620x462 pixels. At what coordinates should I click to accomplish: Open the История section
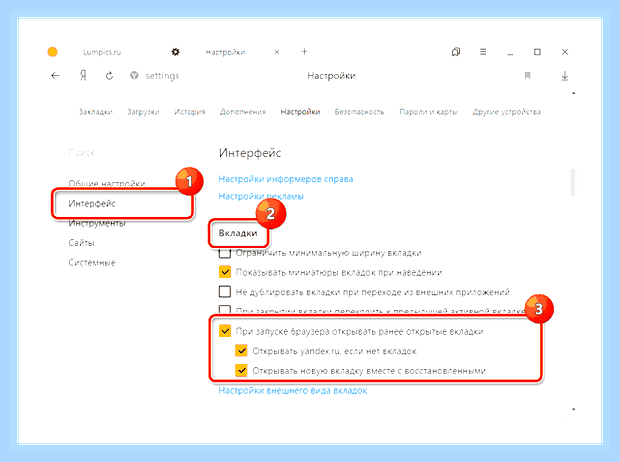[x=190, y=112]
